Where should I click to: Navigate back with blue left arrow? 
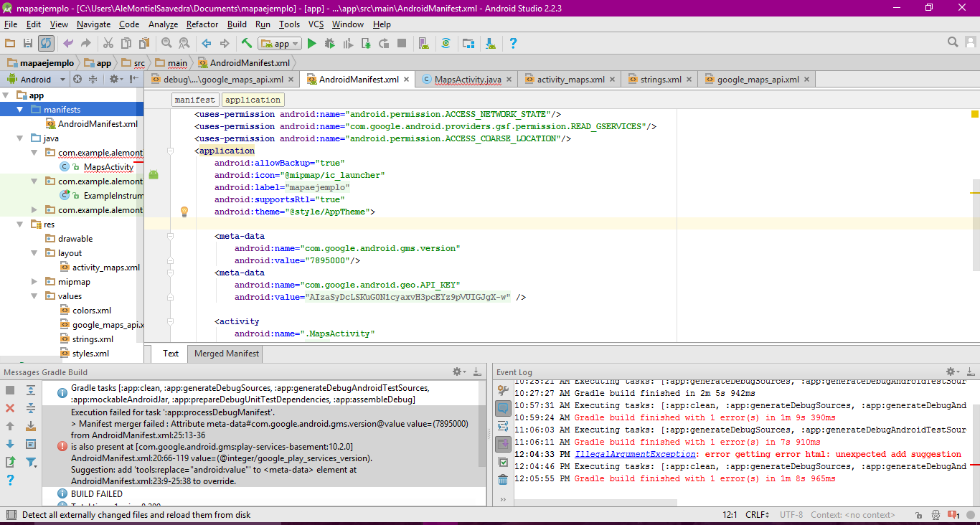click(207, 44)
